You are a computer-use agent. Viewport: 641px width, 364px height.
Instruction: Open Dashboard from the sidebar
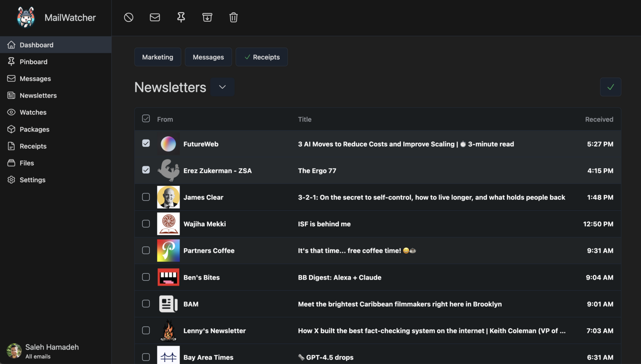pyautogui.click(x=56, y=45)
